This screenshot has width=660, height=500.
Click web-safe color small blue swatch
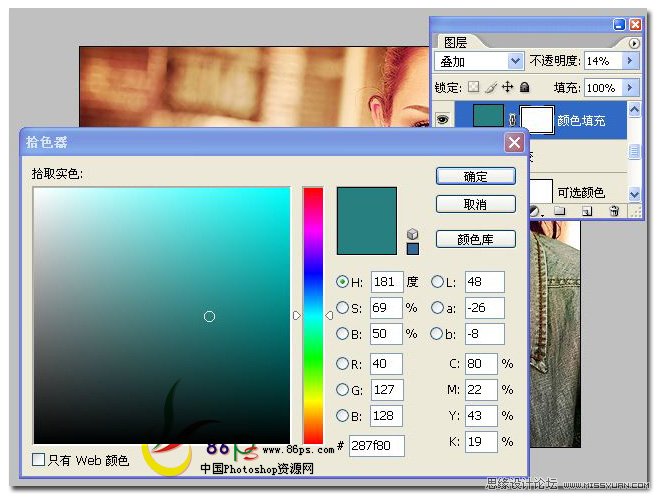point(413,249)
